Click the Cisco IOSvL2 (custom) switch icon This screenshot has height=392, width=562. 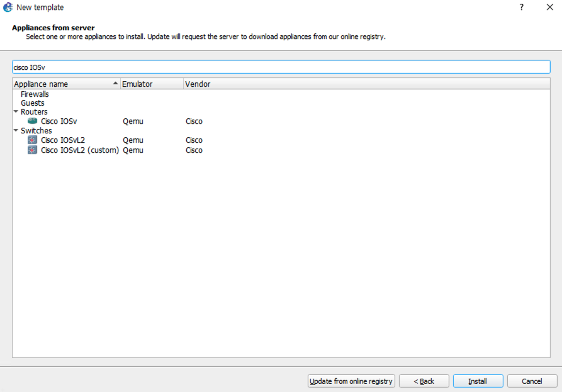pos(32,150)
